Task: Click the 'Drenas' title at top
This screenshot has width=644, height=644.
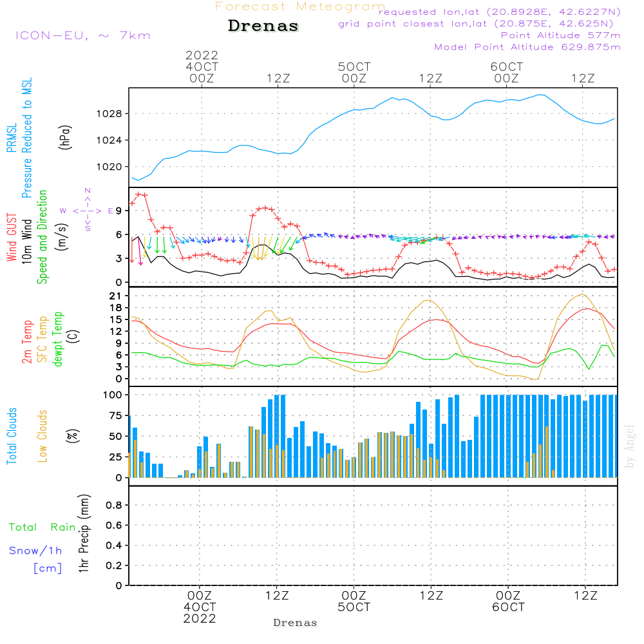Action: point(263,26)
